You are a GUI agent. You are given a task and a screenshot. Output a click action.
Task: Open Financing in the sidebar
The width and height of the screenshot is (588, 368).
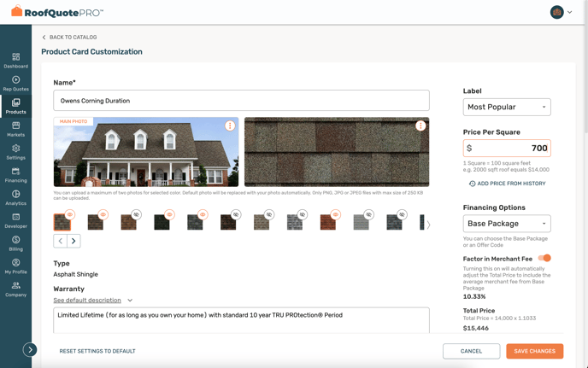tap(15, 175)
